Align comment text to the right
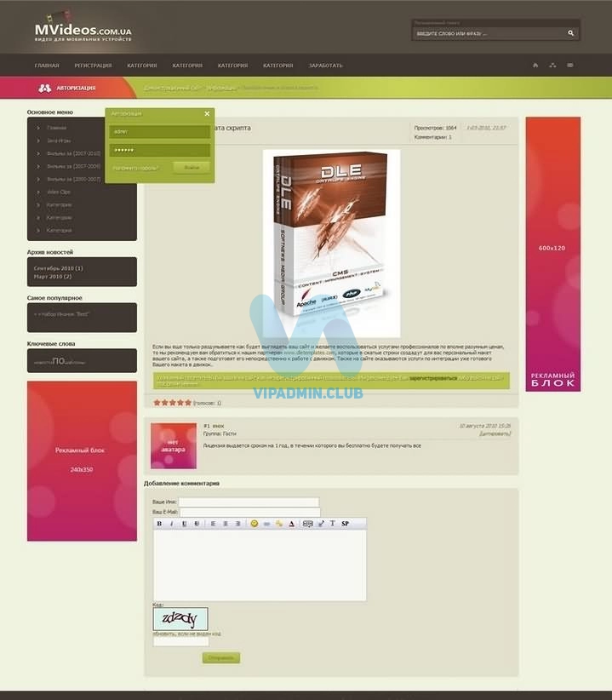This screenshot has height=700, width=612. click(x=237, y=523)
